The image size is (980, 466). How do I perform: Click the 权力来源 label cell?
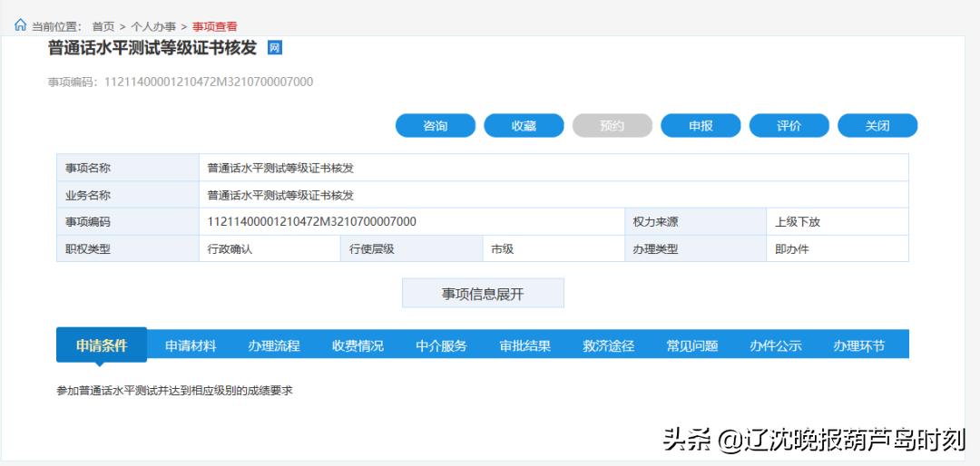[696, 222]
